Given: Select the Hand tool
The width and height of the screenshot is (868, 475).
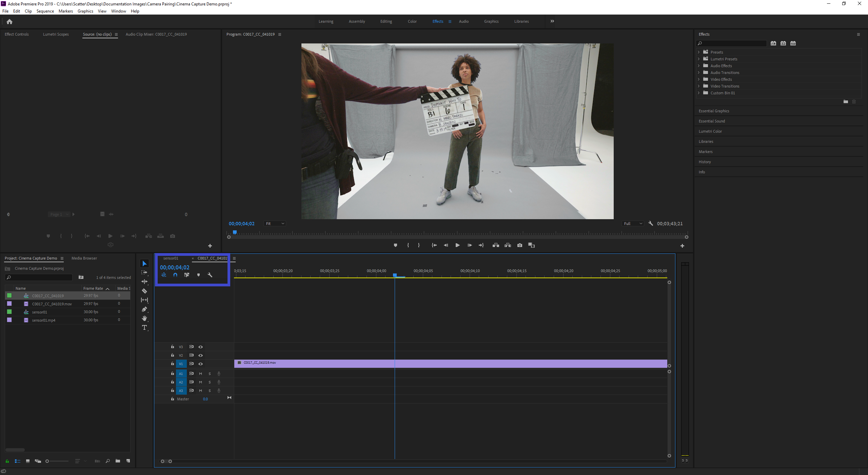Looking at the screenshot, I should [144, 319].
